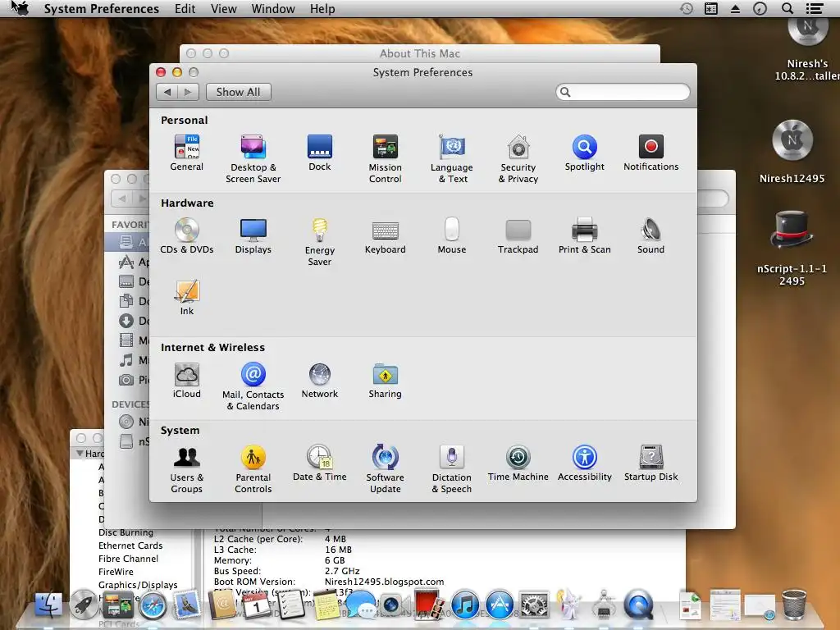
Task: Open the App Store from the Dock
Action: tap(500, 606)
